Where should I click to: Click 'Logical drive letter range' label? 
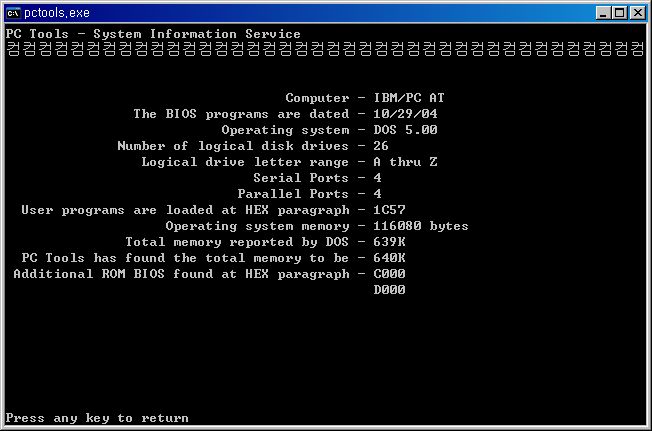pyautogui.click(x=245, y=162)
